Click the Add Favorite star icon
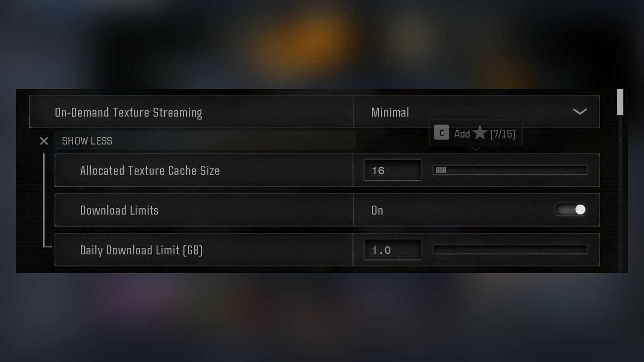The width and height of the screenshot is (644, 362). pos(479,133)
